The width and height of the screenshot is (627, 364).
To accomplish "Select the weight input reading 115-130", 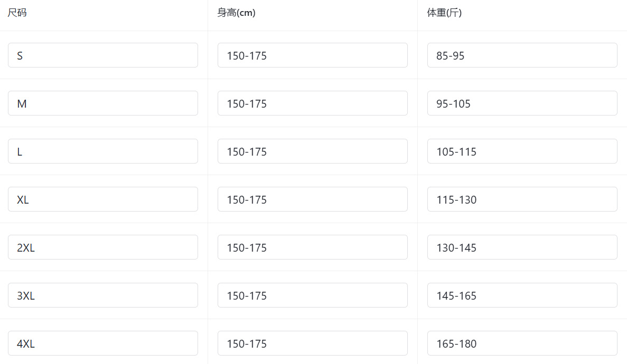I will 522,199.
